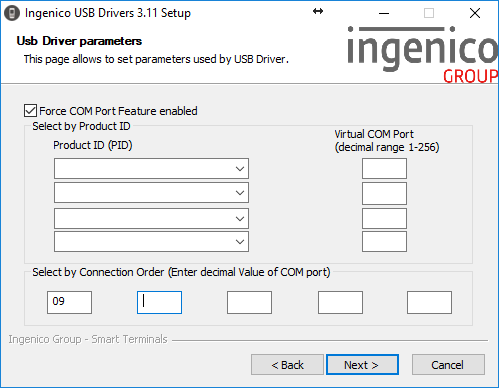Click the fourth connection order field
The image size is (499, 388).
point(340,302)
